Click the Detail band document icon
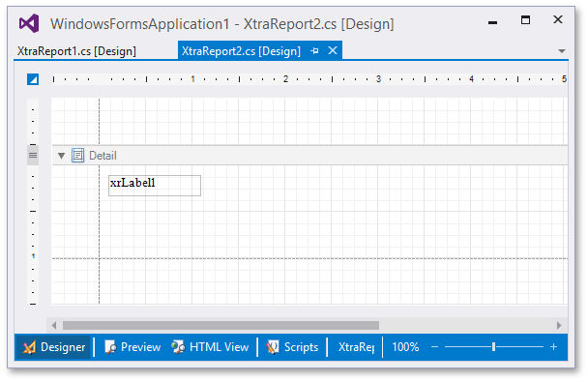Screen dimensions: 588x382 pos(77,155)
